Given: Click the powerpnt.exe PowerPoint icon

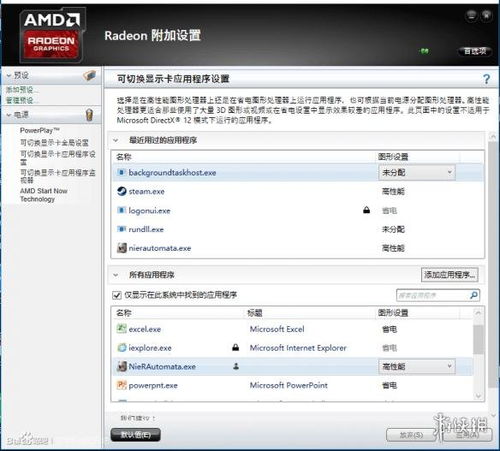Looking at the screenshot, I should [x=121, y=385].
